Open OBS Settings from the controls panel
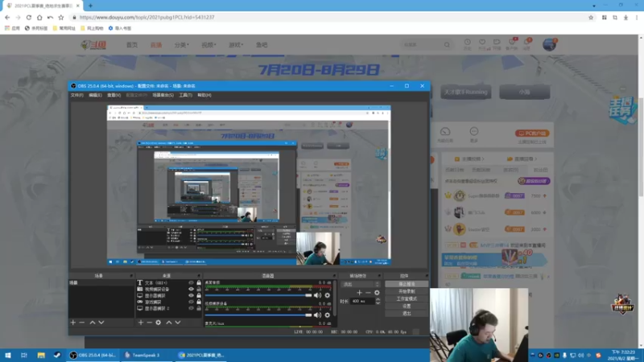Viewport: 644px width, 362px height. 407,306
